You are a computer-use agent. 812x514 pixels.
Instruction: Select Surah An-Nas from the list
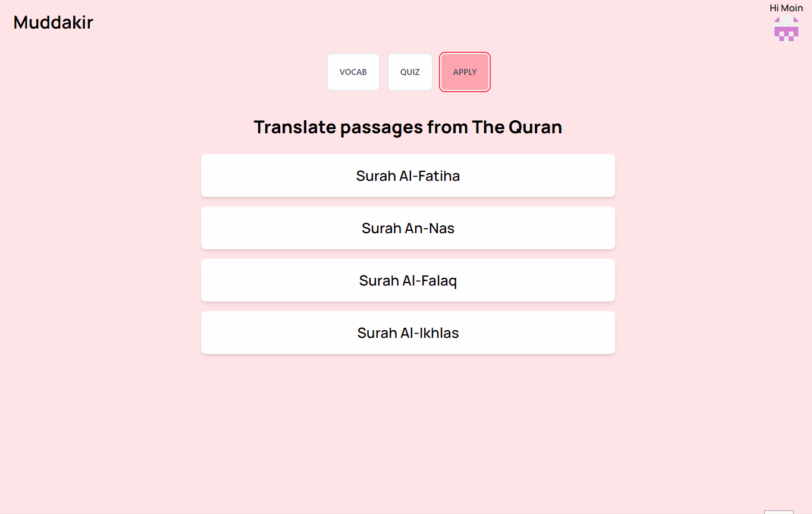407,228
